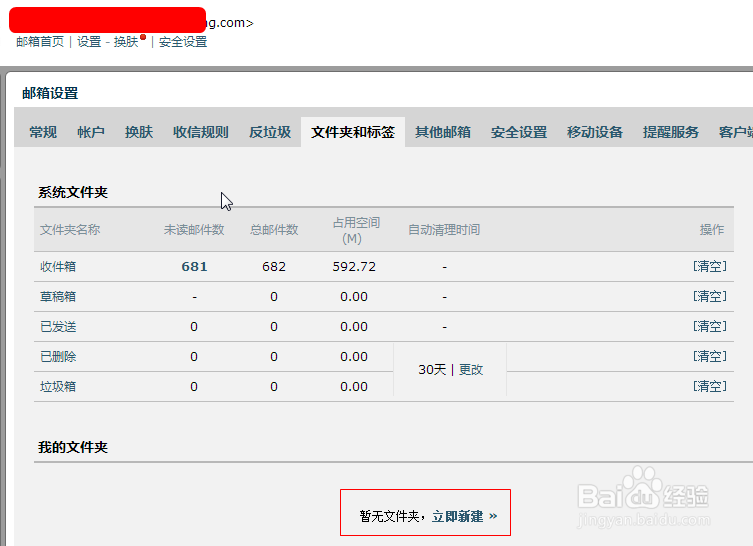Click the unread count 681
The width and height of the screenshot is (753, 546).
coord(194,267)
